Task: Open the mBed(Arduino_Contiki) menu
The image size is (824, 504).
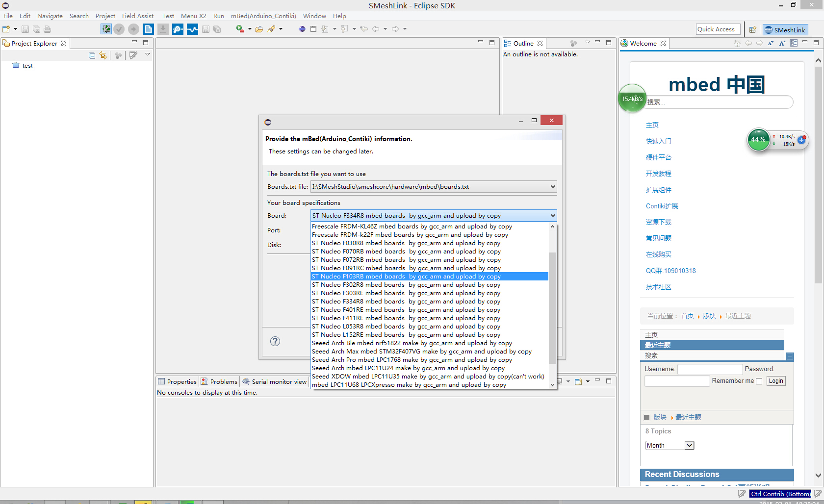Action: coord(263,16)
